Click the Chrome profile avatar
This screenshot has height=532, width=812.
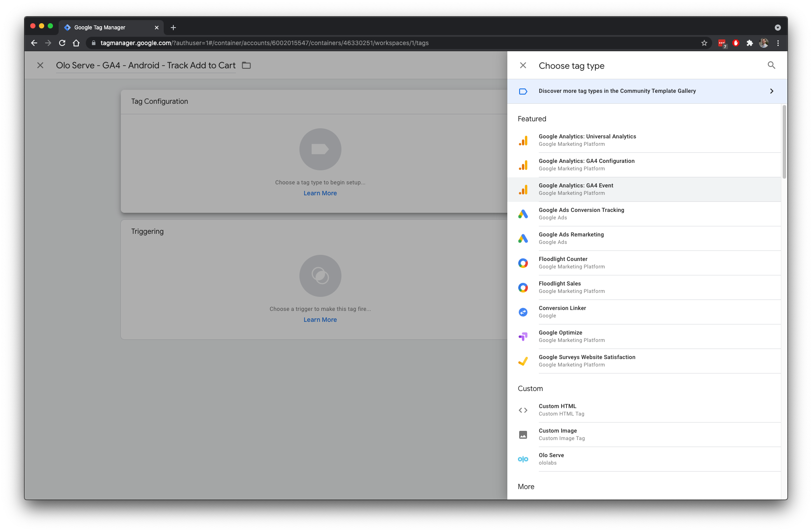(x=764, y=43)
